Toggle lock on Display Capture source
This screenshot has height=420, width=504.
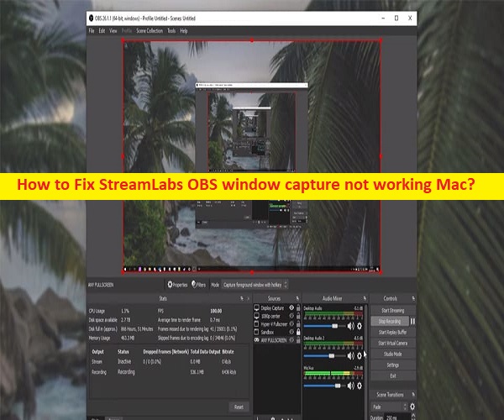pyautogui.click(x=298, y=307)
